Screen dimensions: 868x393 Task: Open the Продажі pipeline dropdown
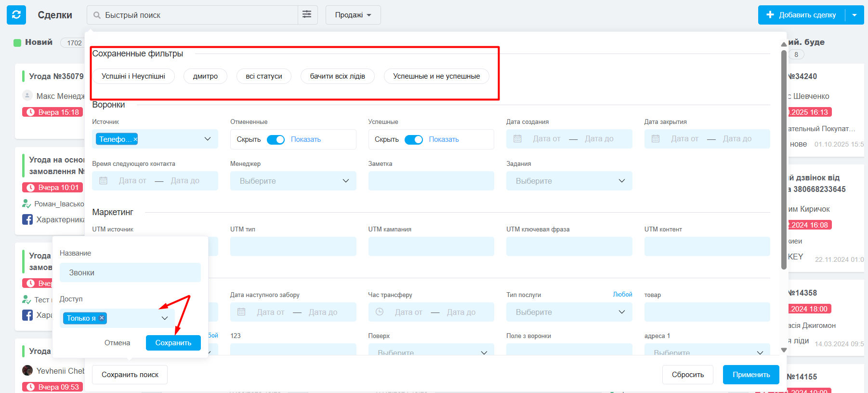pos(353,15)
